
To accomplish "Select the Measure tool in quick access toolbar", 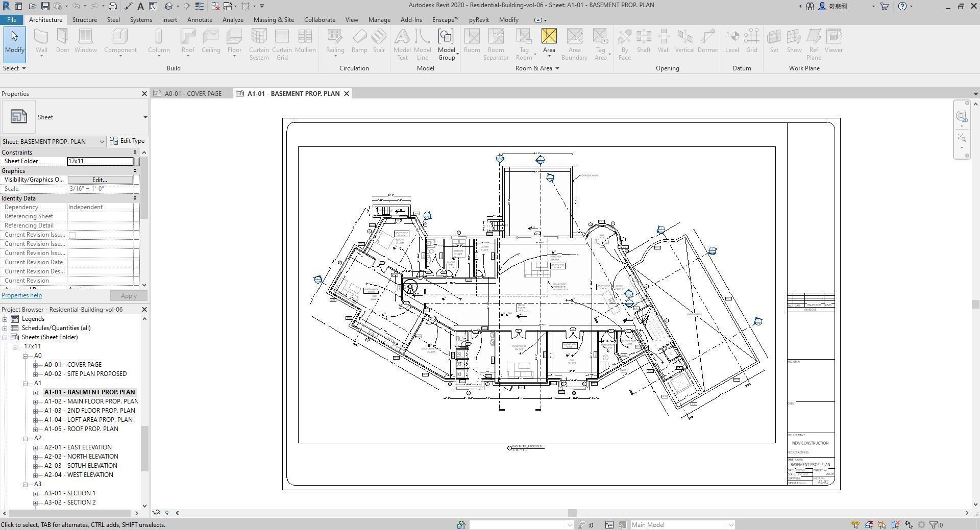I will pos(129,6).
